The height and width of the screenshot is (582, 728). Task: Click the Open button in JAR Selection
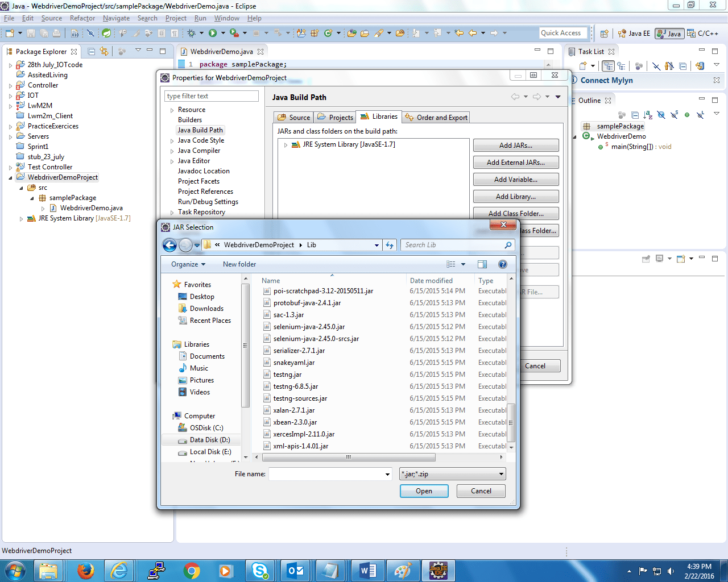tap(424, 491)
